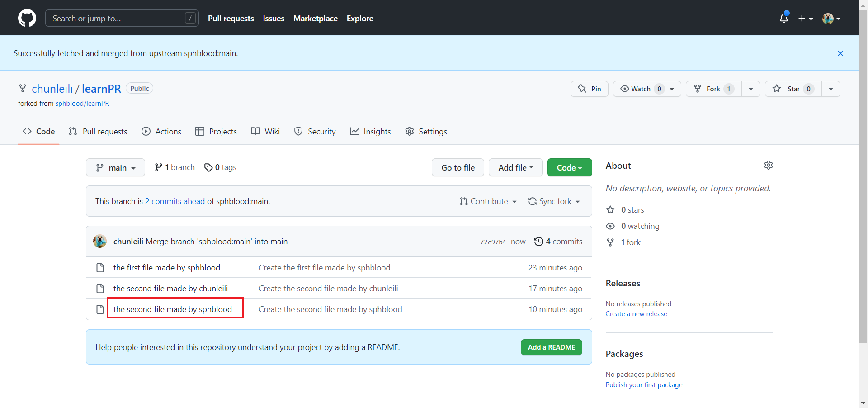The height and width of the screenshot is (408, 868).
Task: Open the green Code dropdown
Action: [x=570, y=167]
